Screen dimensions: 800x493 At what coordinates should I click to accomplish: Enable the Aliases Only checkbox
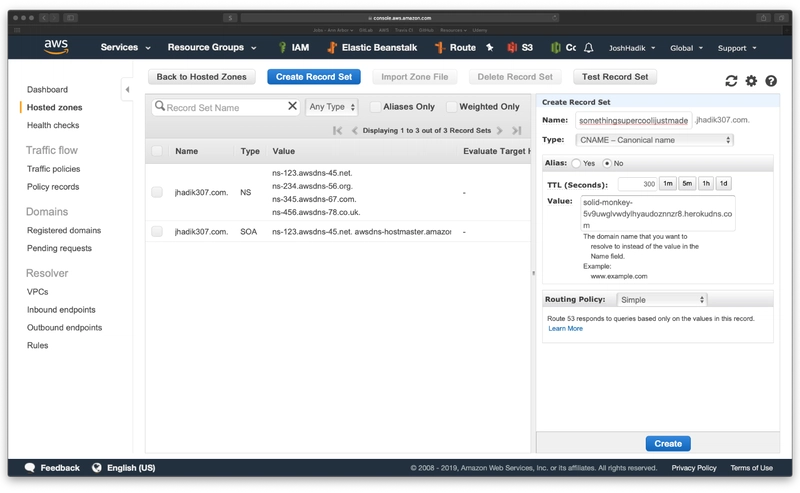pyautogui.click(x=376, y=107)
